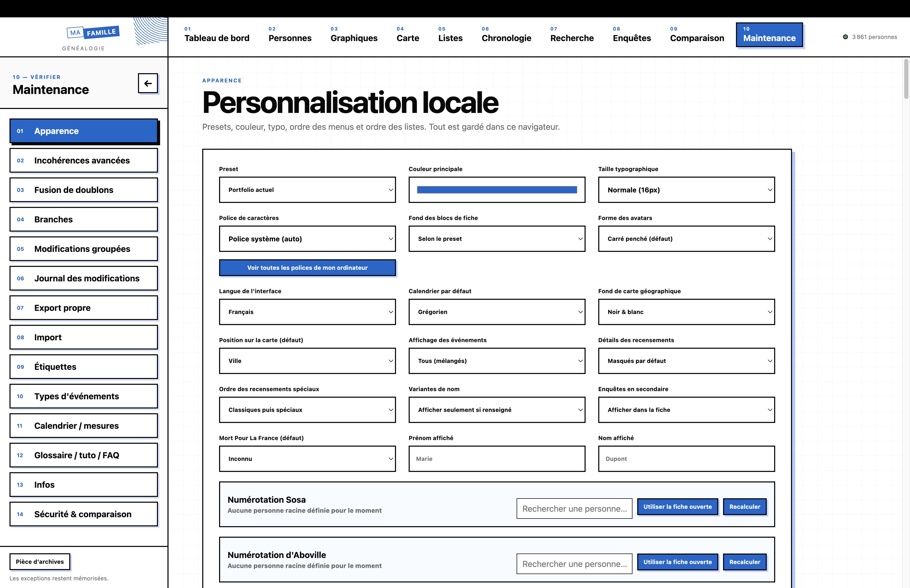Open the Preset dropdown showing Portfolio actuel
Image resolution: width=910 pixels, height=588 pixels.
click(307, 190)
